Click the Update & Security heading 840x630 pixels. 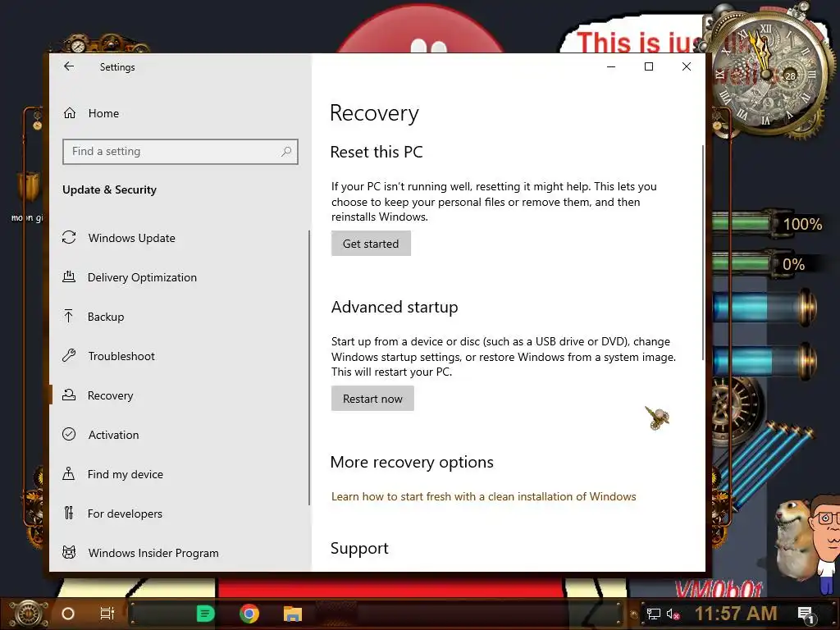coord(109,189)
